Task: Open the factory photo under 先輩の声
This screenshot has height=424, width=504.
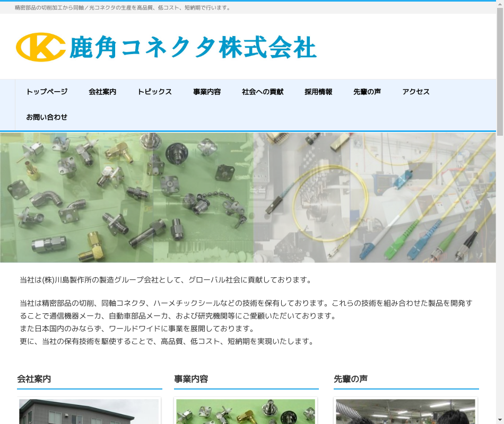Action: pyautogui.click(x=405, y=411)
